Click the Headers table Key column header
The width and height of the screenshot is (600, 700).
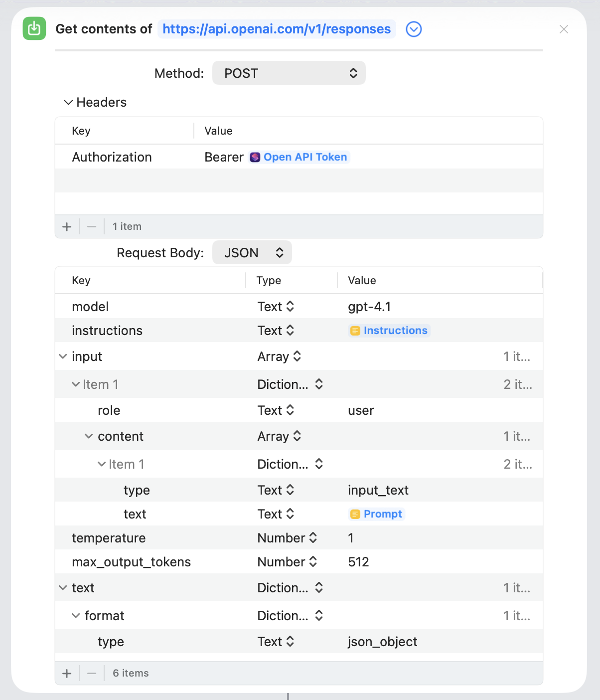(81, 131)
